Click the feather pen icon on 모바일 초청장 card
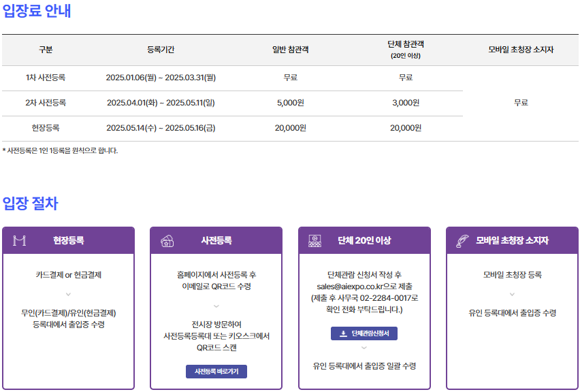This screenshot has width=580, height=392. (462, 241)
